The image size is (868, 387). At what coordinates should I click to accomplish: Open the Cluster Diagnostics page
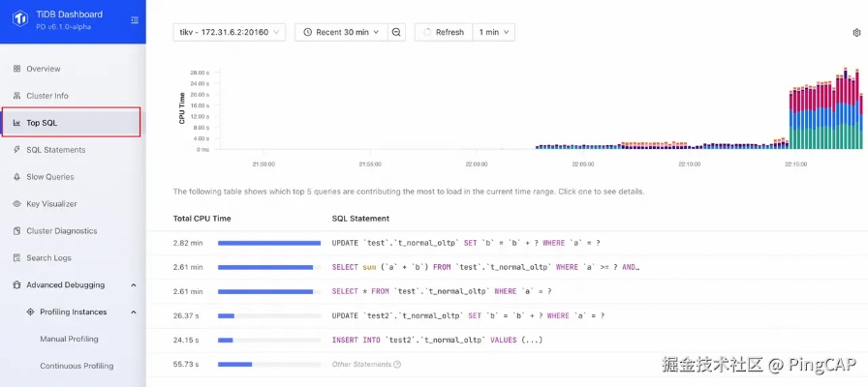click(x=61, y=231)
